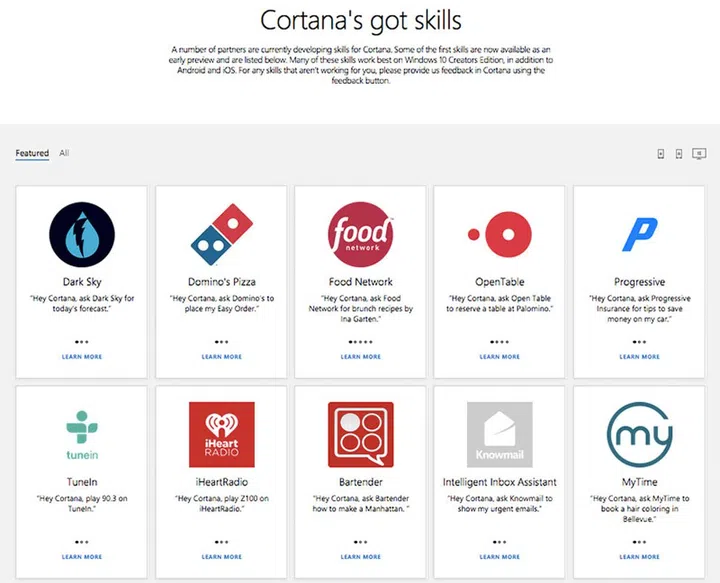Select the Featured tab
720x583 pixels.
[x=32, y=153]
